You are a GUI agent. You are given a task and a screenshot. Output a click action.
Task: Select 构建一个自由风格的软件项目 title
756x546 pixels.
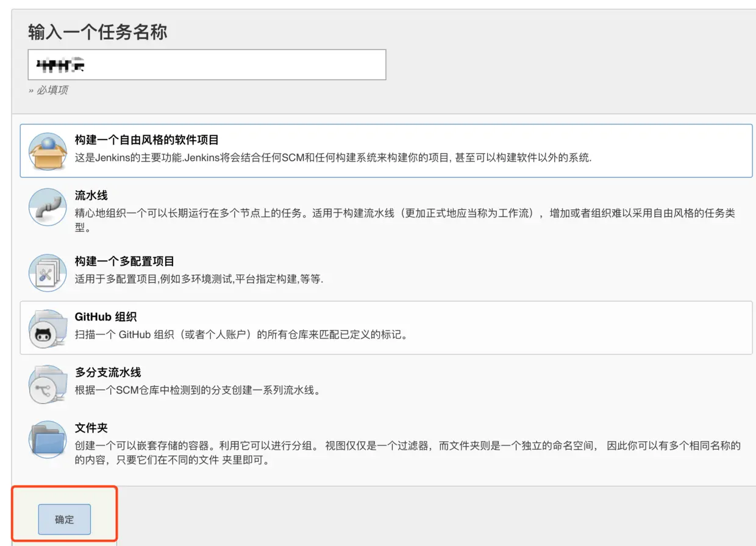[147, 140]
